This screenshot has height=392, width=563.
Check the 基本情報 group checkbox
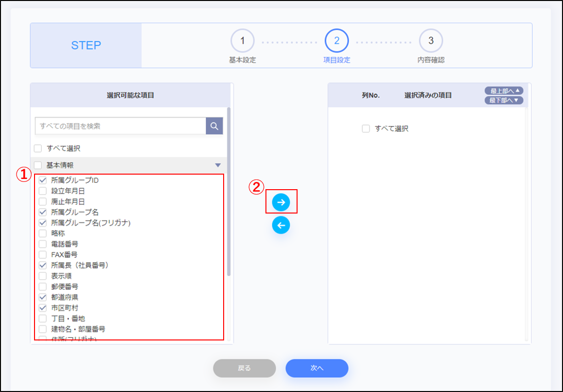click(x=38, y=165)
